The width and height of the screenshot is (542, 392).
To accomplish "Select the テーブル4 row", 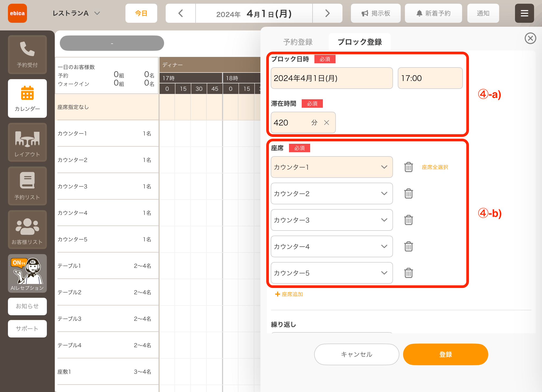I will click(107, 345).
